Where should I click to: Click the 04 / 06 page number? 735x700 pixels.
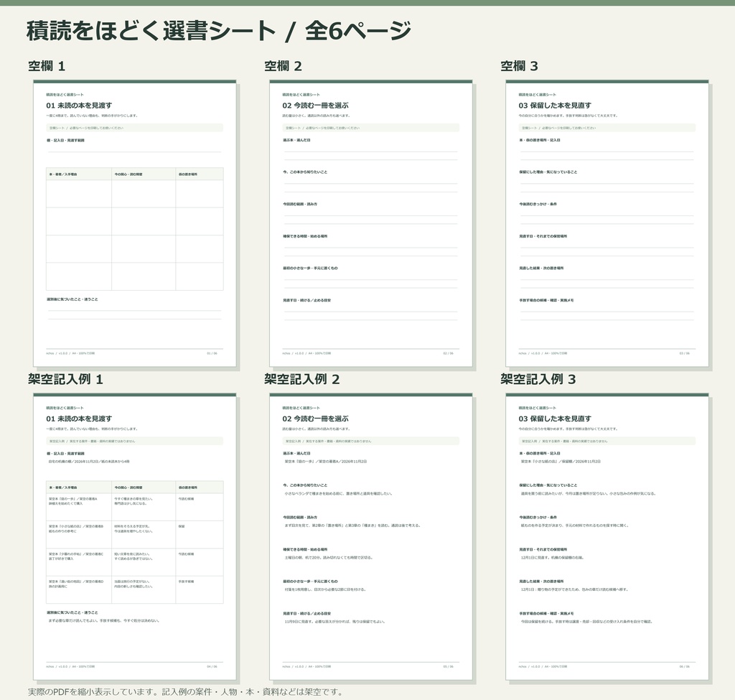pyautogui.click(x=212, y=666)
